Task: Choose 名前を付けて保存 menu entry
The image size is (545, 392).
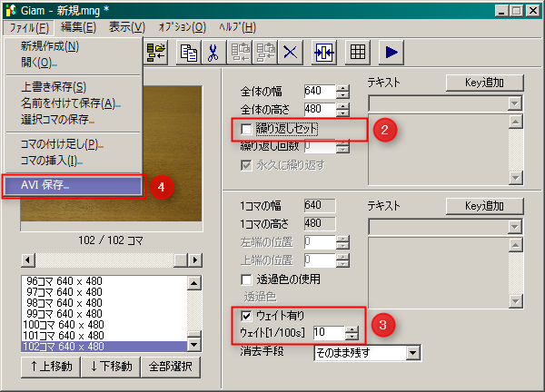Action: click(69, 103)
